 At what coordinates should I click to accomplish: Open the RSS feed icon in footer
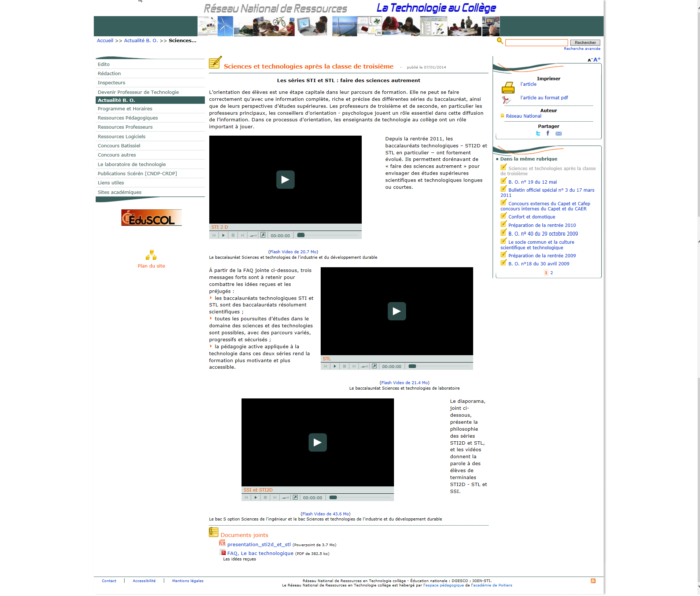[x=593, y=581]
